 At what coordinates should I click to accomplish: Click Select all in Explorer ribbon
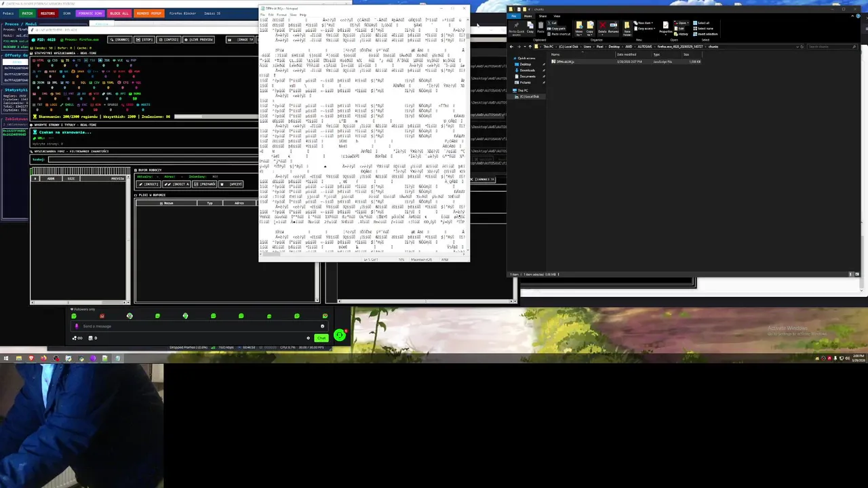tap(701, 23)
